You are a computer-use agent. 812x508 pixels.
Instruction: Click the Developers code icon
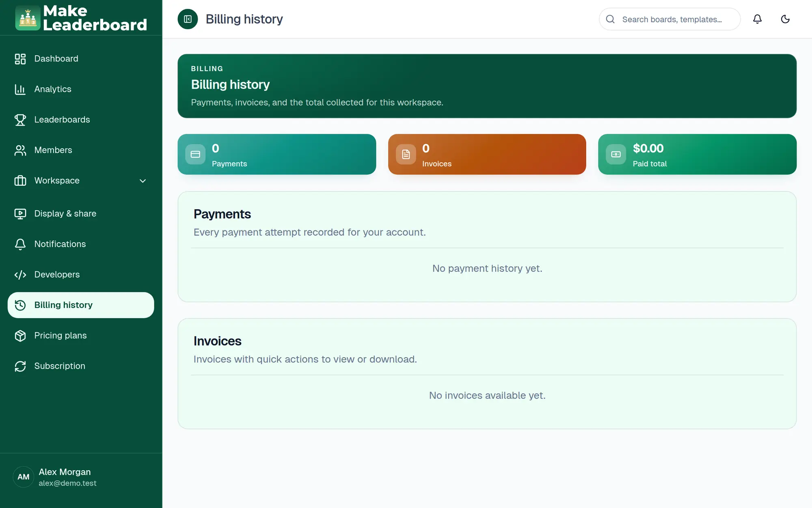pos(20,275)
